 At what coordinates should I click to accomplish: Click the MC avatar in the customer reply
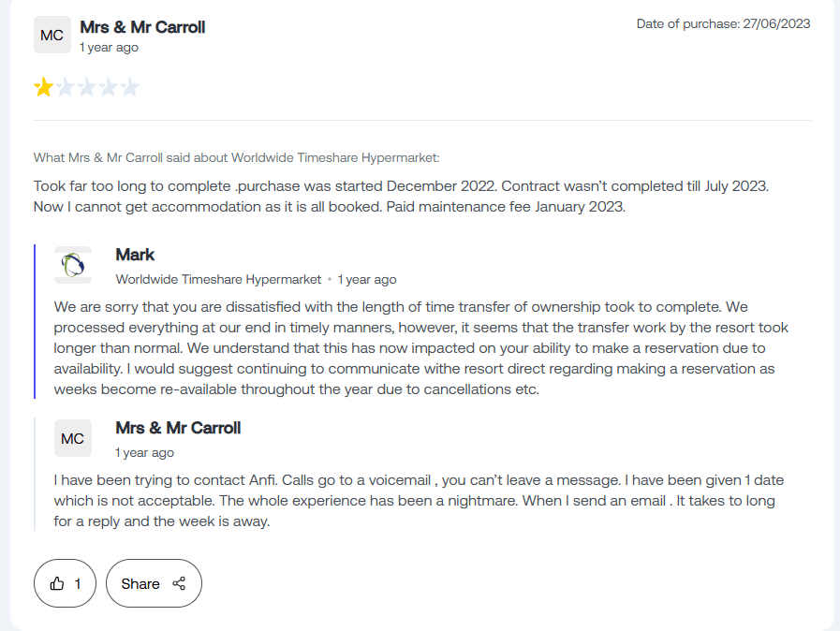point(73,438)
